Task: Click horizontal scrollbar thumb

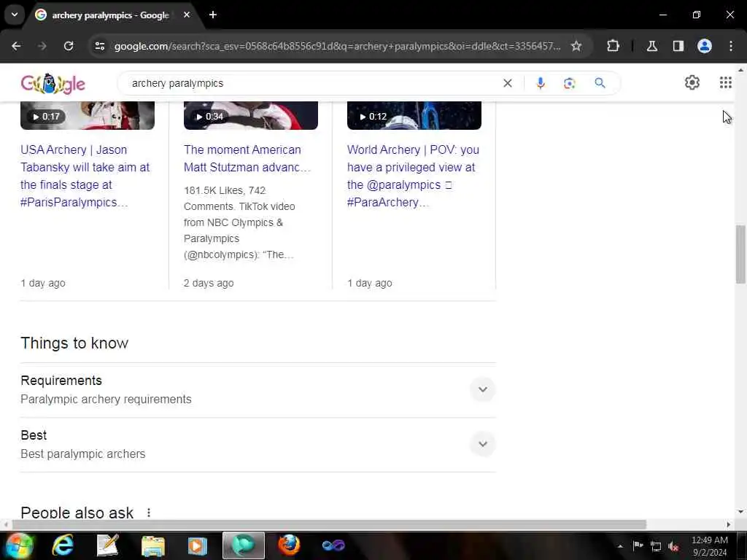Action: (329, 524)
